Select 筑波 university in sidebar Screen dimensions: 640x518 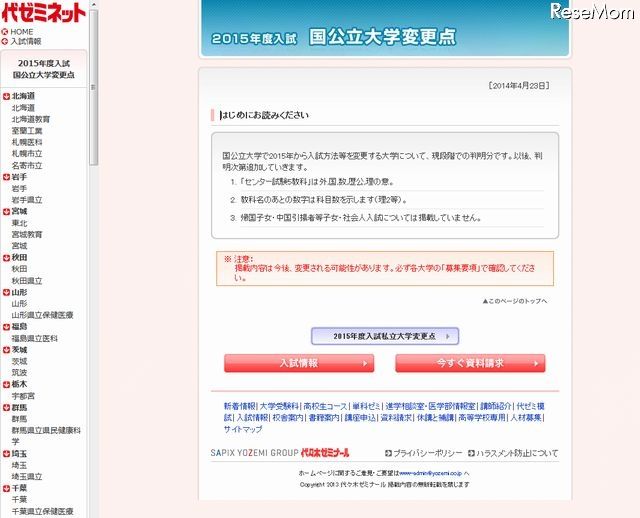19,373
